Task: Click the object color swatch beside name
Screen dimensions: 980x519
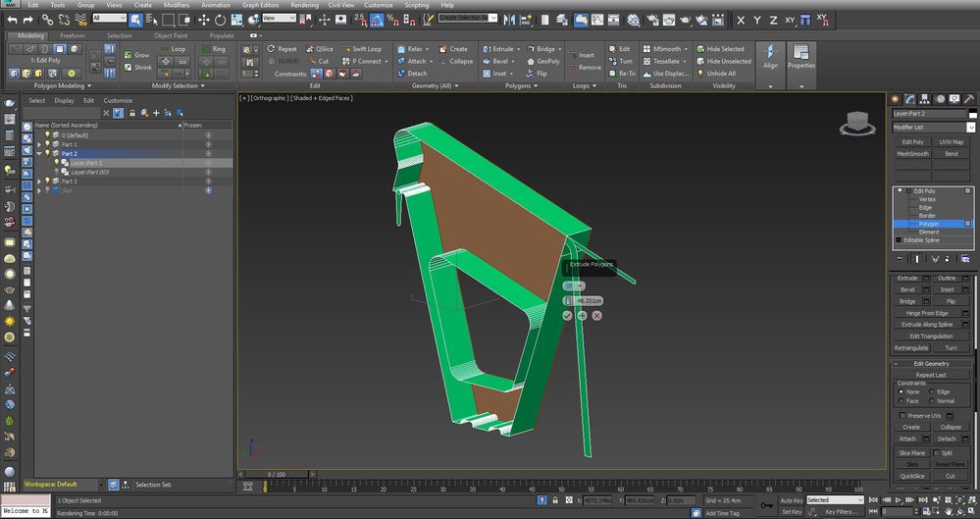Action: pos(972,114)
